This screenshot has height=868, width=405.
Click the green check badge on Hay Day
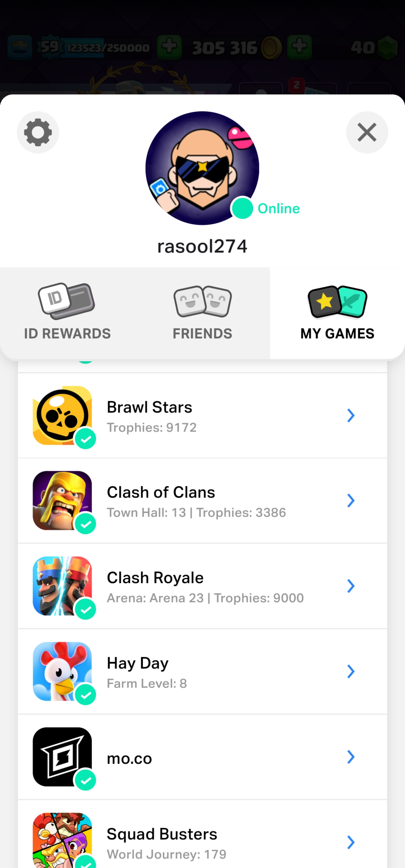(85, 695)
